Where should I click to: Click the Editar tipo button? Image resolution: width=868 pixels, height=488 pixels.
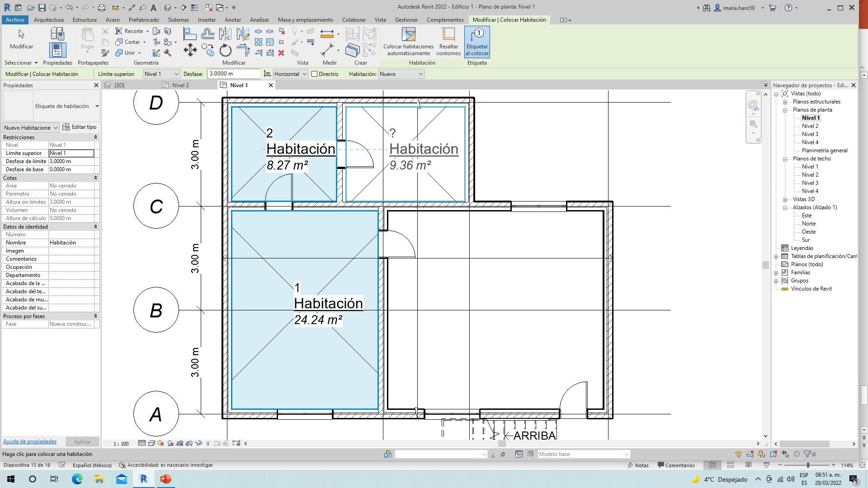(x=80, y=127)
